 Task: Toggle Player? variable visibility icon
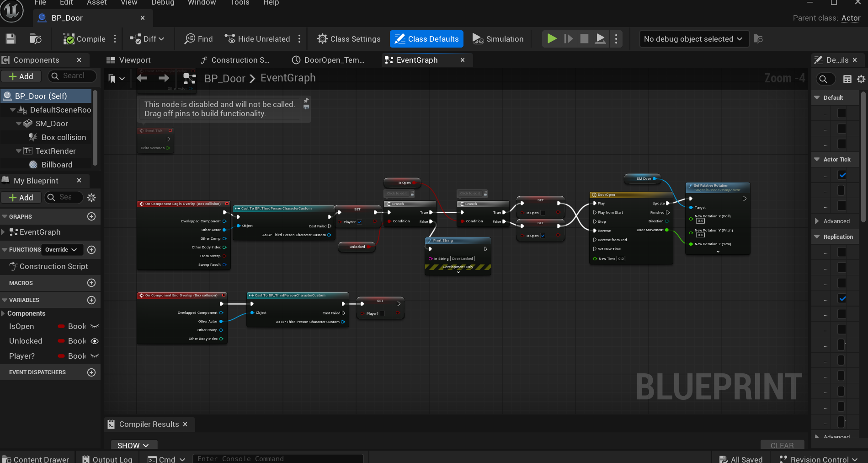click(95, 356)
